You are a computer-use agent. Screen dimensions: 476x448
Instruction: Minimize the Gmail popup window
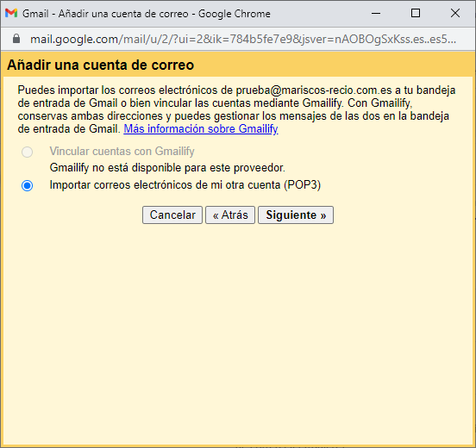click(x=376, y=13)
